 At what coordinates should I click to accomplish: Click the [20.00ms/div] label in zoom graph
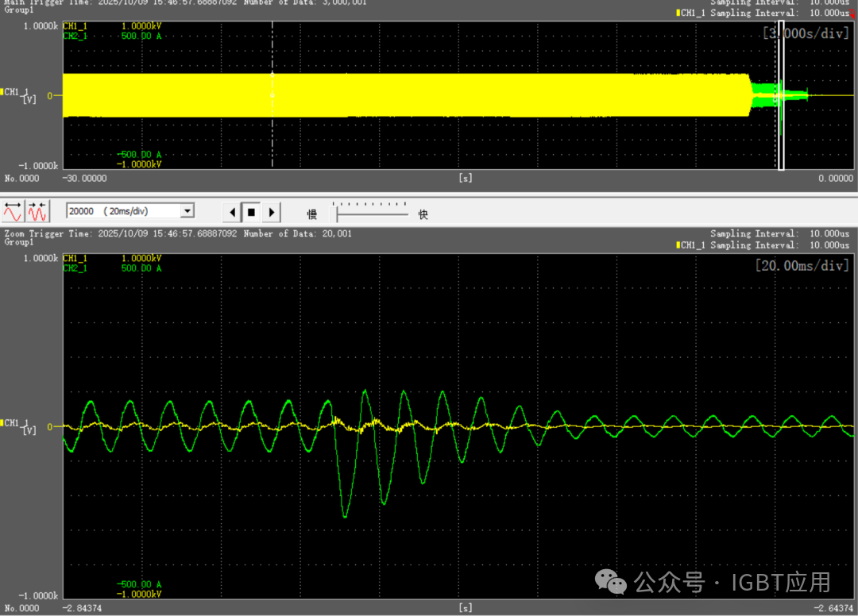pos(802,266)
